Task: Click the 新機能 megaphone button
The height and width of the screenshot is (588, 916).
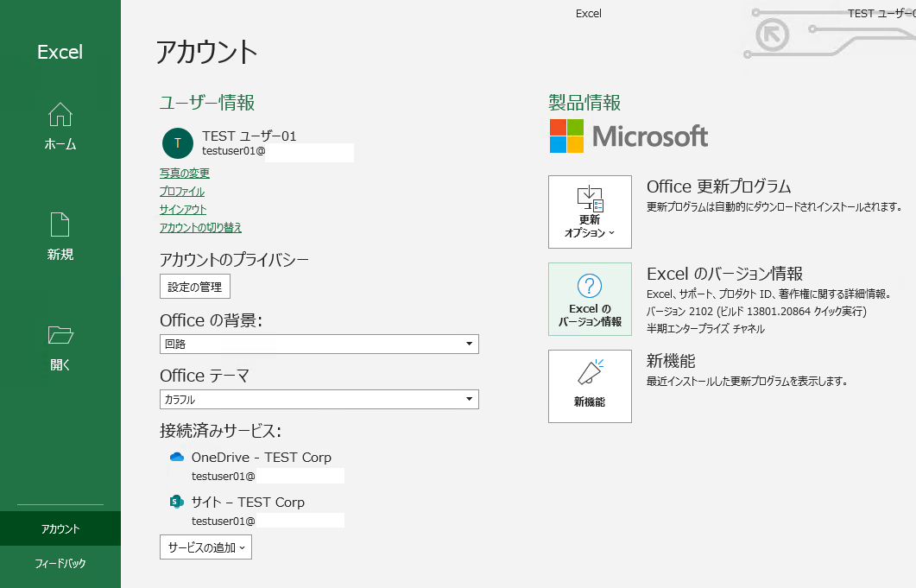Action: 590,386
